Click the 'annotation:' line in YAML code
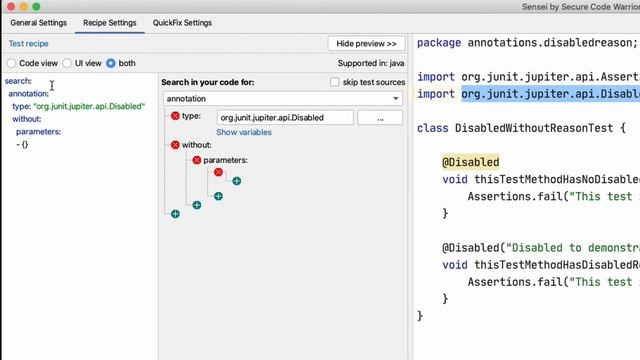 click(x=28, y=93)
